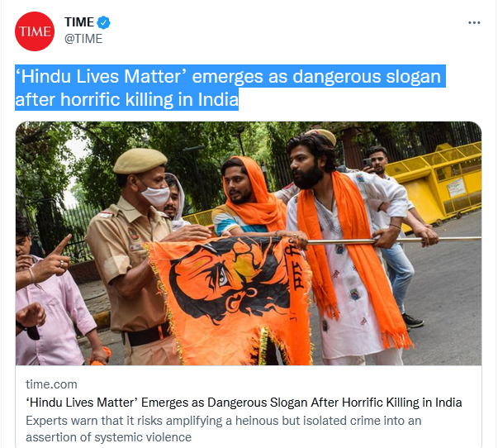Open the article headline in link card
Image resolution: width=498 pixels, height=448 pixels.
click(x=244, y=403)
